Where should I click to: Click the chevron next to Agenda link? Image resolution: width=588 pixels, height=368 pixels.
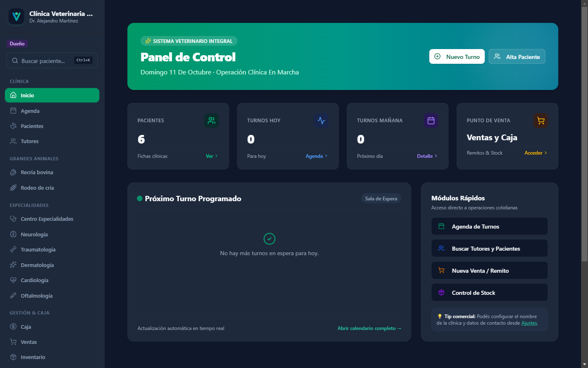point(326,156)
